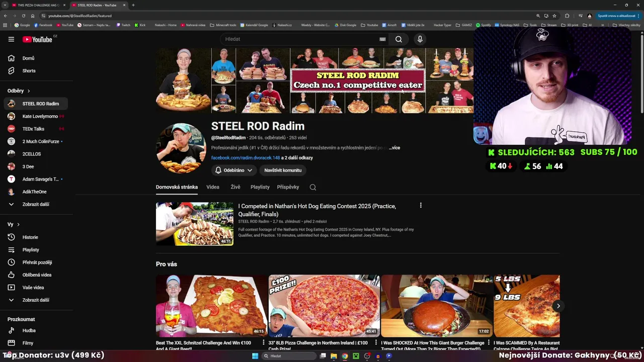Switch to the Playlisty channel tab
Viewport: 644px width, 362px height.
pyautogui.click(x=260, y=187)
